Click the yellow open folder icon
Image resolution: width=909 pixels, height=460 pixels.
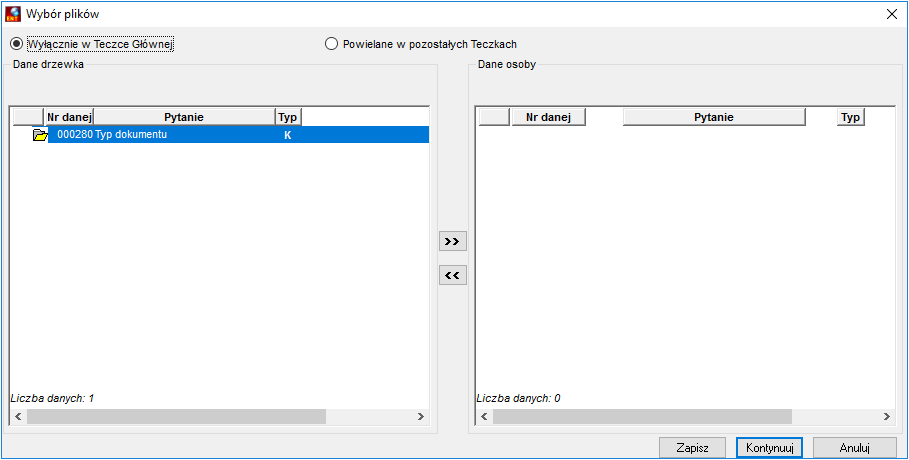click(x=40, y=135)
